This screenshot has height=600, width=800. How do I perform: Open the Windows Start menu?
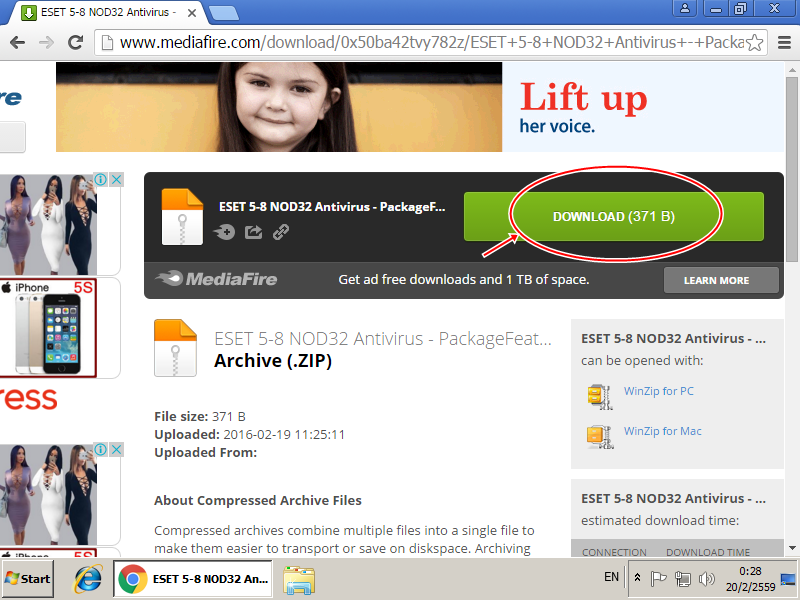pyautogui.click(x=28, y=579)
